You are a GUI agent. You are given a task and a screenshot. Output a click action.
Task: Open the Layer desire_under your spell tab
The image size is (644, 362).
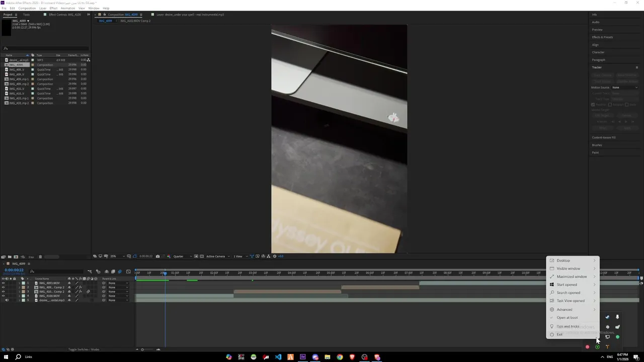pos(190,15)
